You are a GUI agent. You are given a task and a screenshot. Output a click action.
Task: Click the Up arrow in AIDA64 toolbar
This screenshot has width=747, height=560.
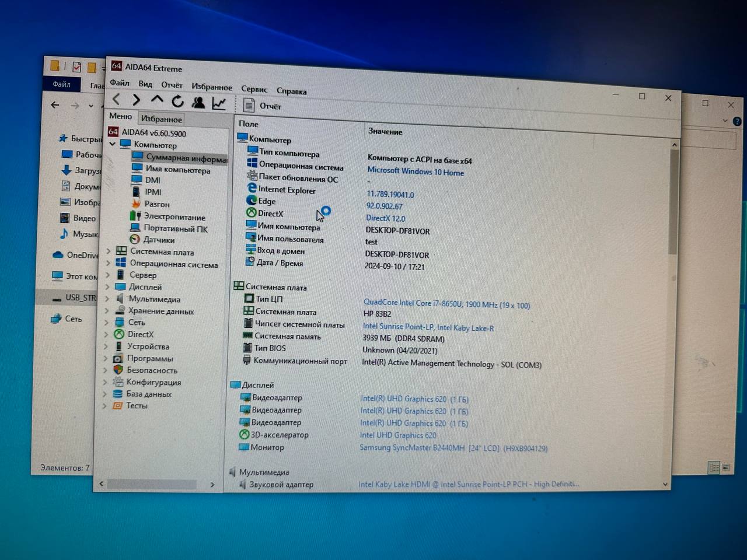pyautogui.click(x=156, y=100)
